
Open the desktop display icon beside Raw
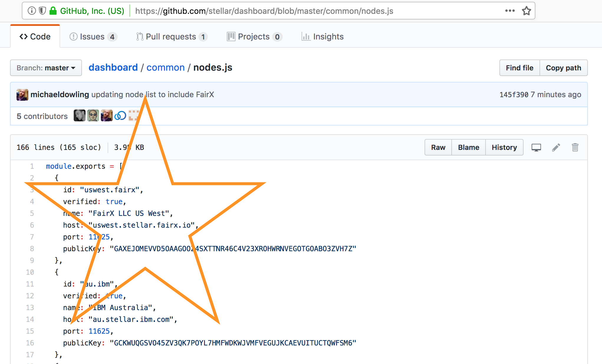click(536, 147)
